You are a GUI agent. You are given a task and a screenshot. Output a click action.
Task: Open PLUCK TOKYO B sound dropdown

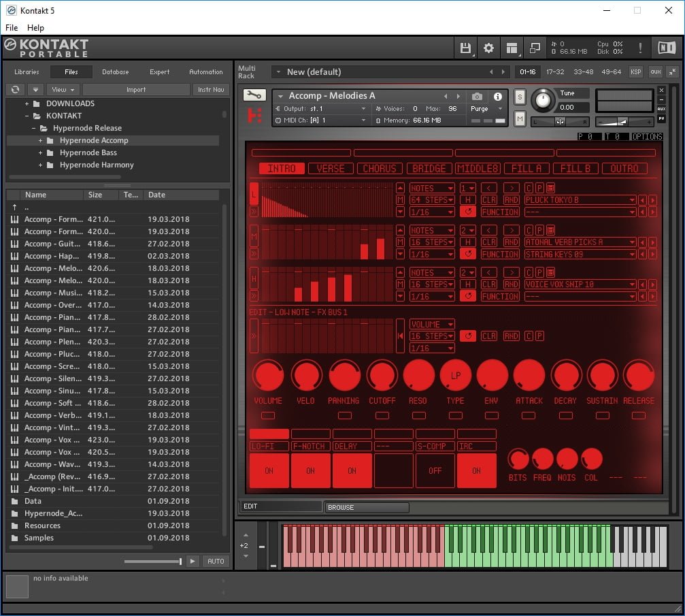tap(580, 200)
